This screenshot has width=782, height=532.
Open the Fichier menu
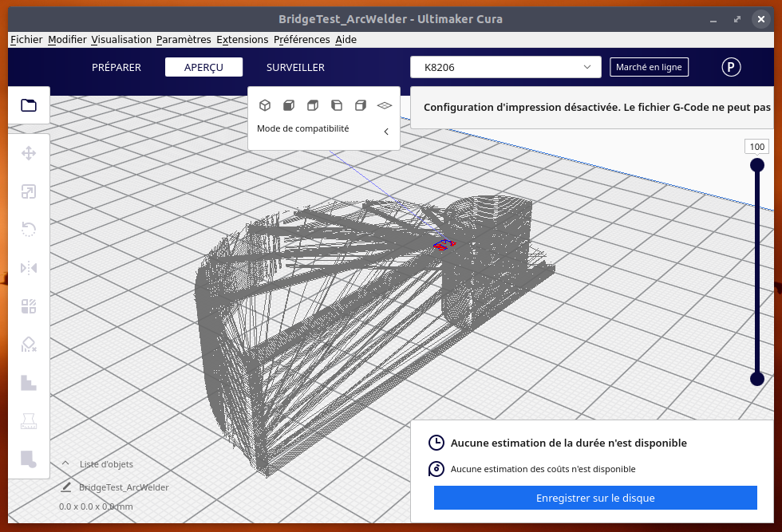pyautogui.click(x=26, y=39)
